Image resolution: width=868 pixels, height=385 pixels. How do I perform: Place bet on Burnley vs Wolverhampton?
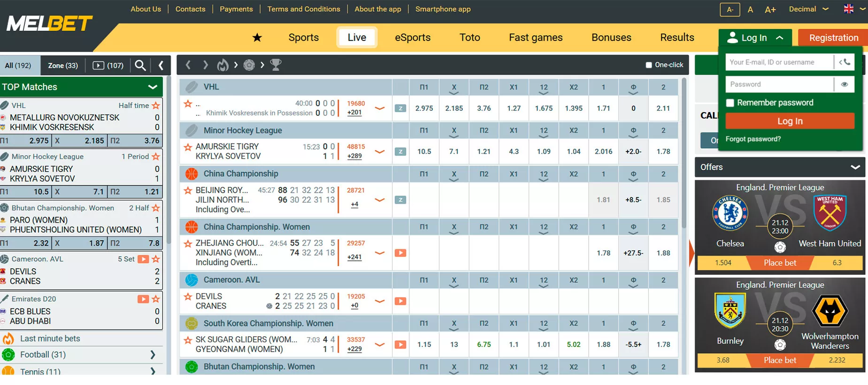pos(780,360)
